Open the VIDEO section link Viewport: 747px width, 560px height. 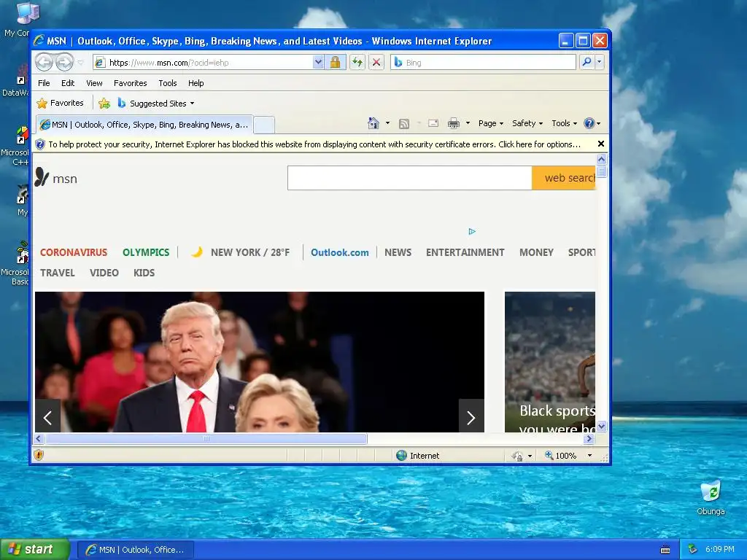[x=104, y=273]
